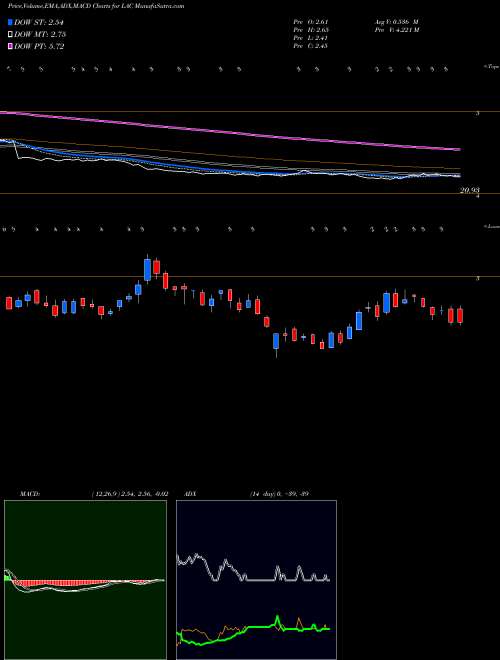Click the lowest blue candlestick with long wick
500x660 pixels.
[276, 342]
